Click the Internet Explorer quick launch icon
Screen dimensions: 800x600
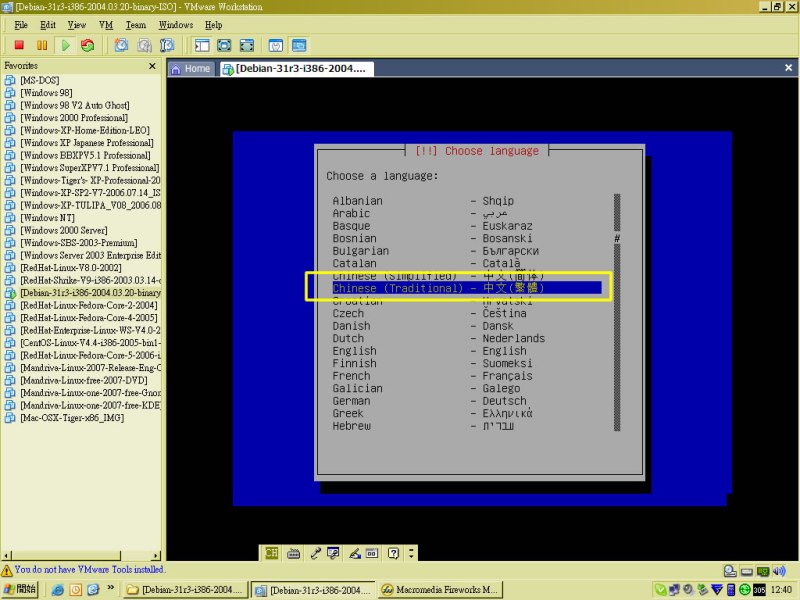pos(58,590)
